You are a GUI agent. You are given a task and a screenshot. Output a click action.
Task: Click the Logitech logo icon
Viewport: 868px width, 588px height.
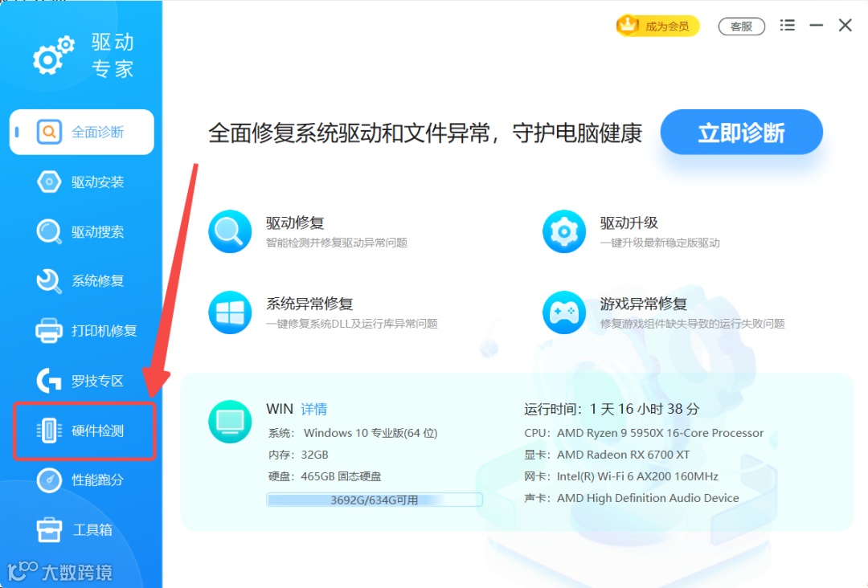[x=49, y=381]
